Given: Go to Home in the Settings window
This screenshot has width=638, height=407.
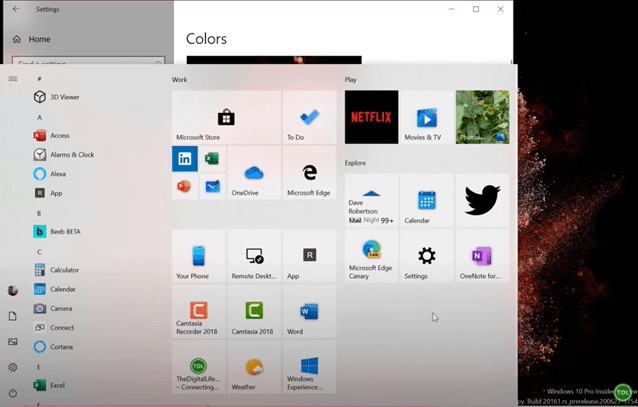Looking at the screenshot, I should [x=32, y=39].
